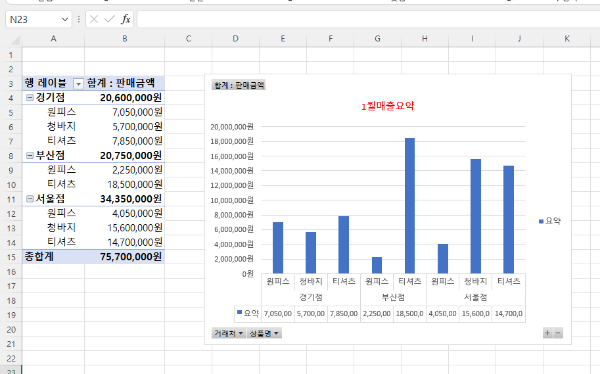The height and width of the screenshot is (374, 600).
Task: Select the 합계 : 판매금액 header cell
Action: click(125, 83)
